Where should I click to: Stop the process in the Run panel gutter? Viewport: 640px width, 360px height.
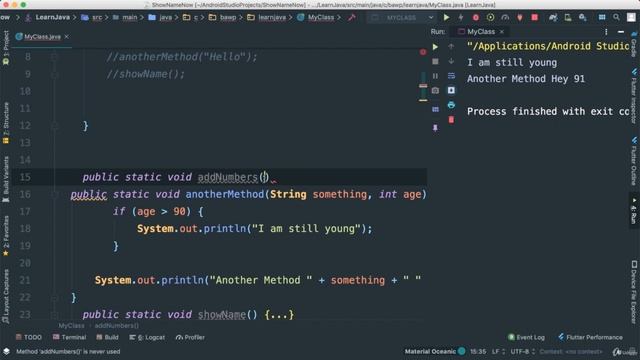coord(435,61)
